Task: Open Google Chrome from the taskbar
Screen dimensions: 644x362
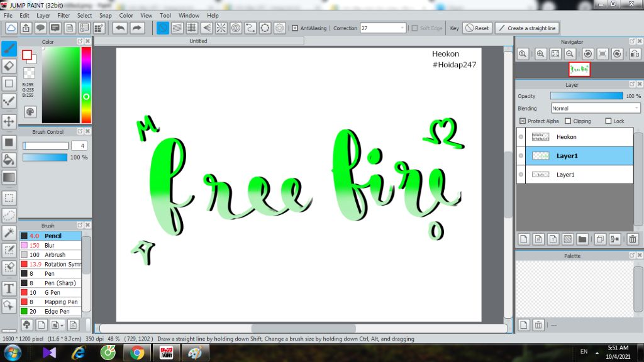Action: point(136,353)
